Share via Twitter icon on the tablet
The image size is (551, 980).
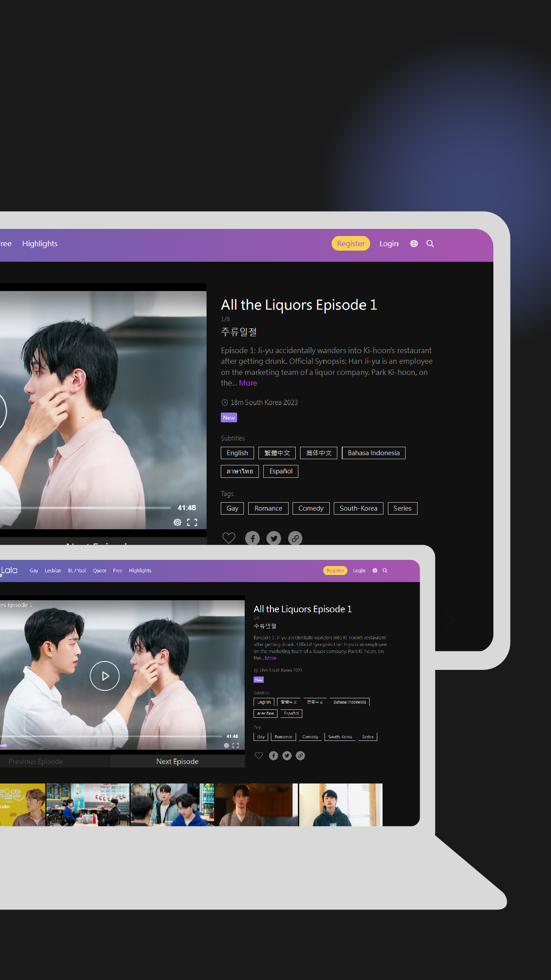point(274,538)
